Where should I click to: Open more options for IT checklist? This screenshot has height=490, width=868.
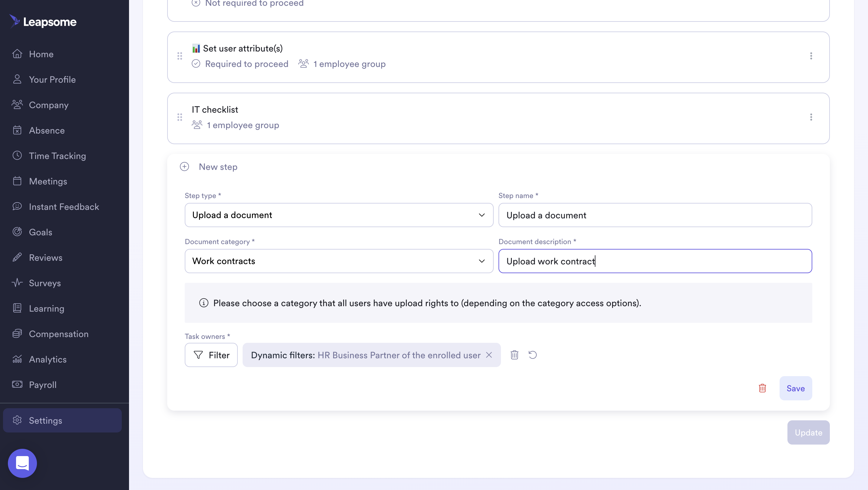pyautogui.click(x=811, y=117)
